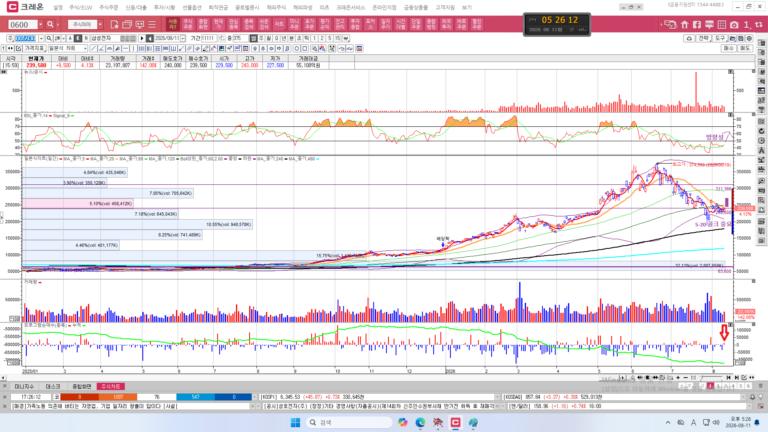The width and height of the screenshot is (768, 432).
Task: Click the Windows Start button
Action: (295, 422)
